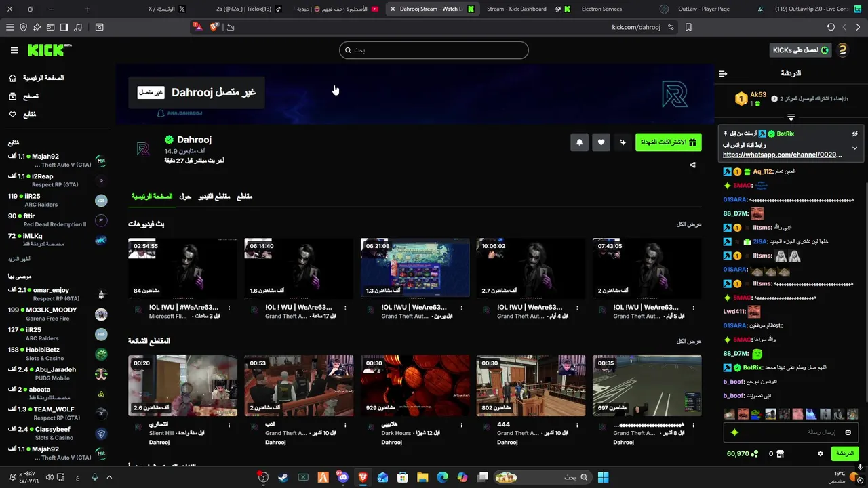Image resolution: width=868 pixels, height=488 pixels.
Task: Open the 10:06:02 video thumbnail
Action: [531, 268]
